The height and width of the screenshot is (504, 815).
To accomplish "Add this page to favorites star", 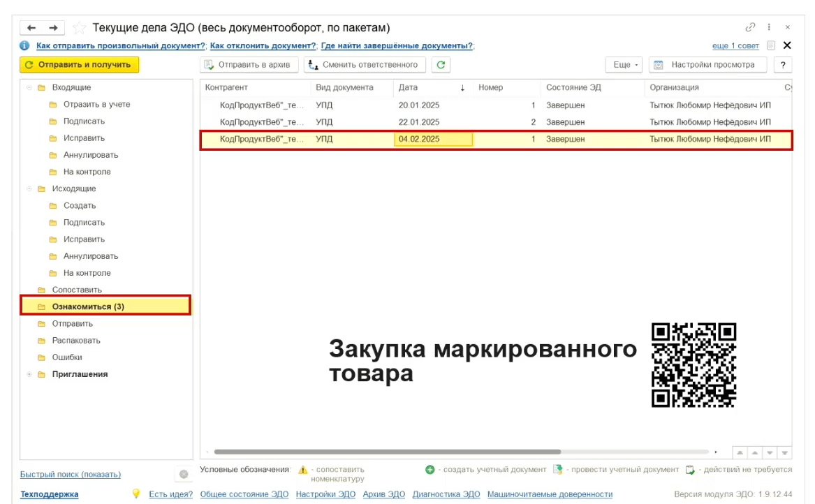I will (79, 28).
